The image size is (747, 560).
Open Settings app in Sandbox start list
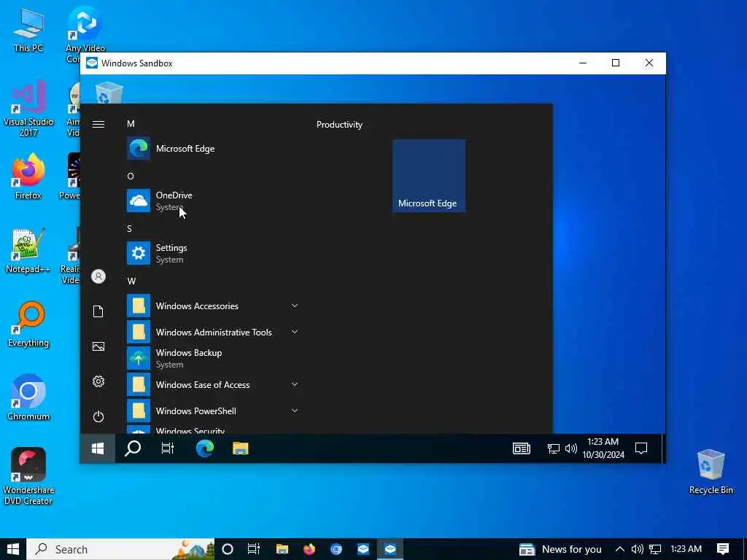click(x=212, y=253)
